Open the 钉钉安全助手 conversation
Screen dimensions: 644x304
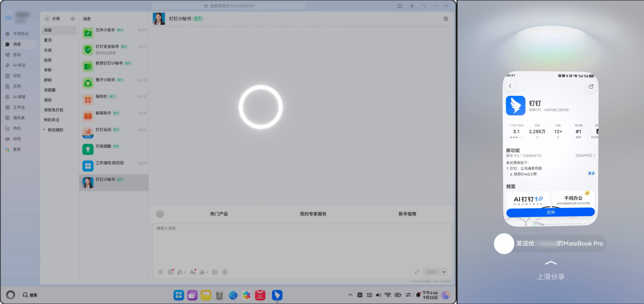point(114,50)
